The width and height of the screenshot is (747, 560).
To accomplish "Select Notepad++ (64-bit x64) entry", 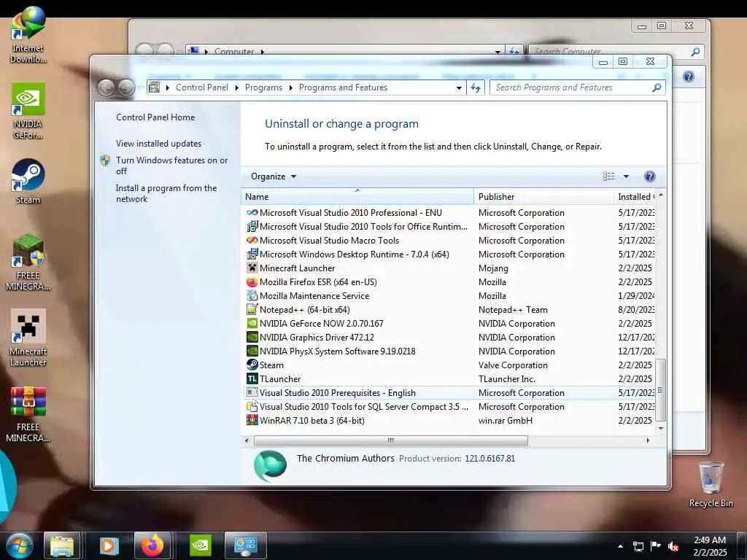I will pyautogui.click(x=450, y=310).
